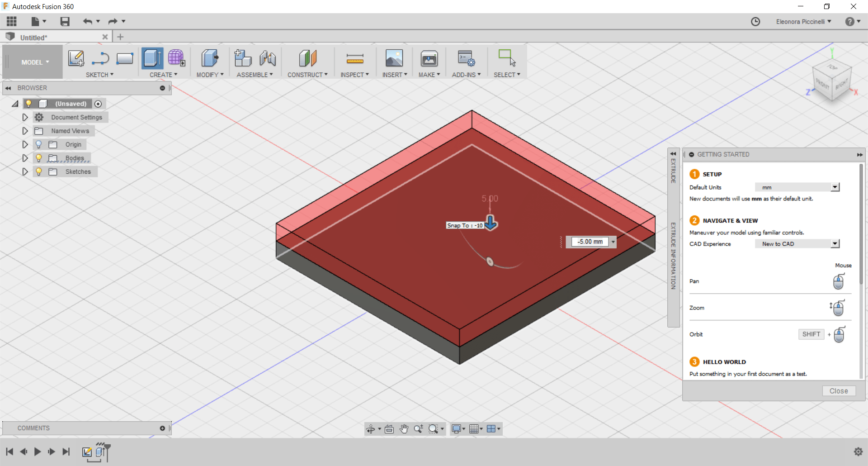The image size is (868, 466).
Task: Select the Extrude tool in Create
Action: (152, 58)
